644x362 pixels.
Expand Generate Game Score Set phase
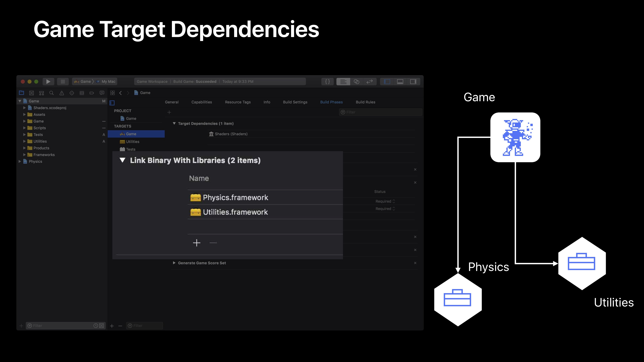[174, 263]
